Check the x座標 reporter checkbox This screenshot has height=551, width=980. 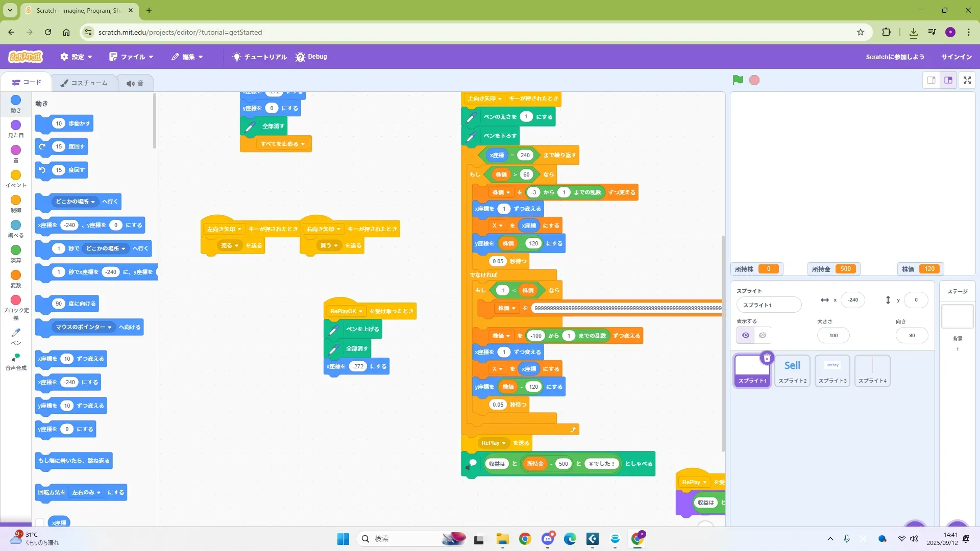pos(40,522)
